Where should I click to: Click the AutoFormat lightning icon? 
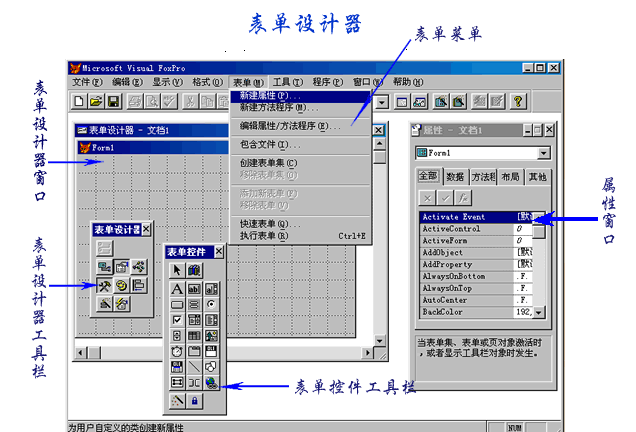pyautogui.click(x=122, y=304)
